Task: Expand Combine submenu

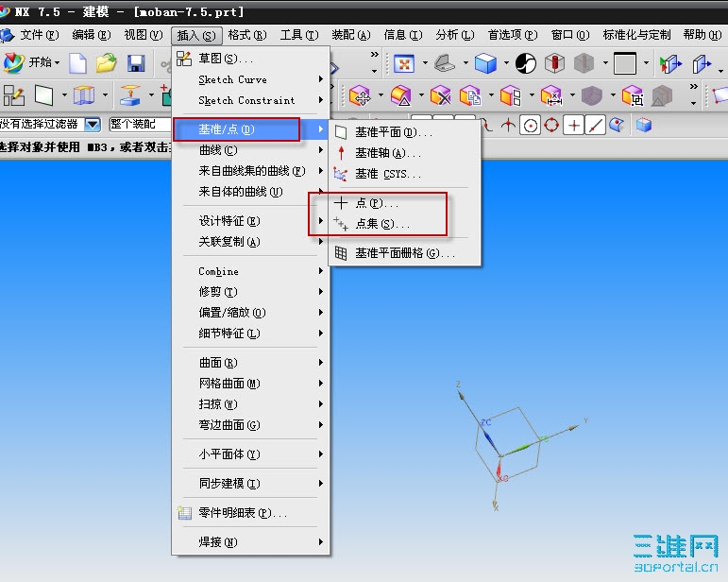Action: coord(251,271)
